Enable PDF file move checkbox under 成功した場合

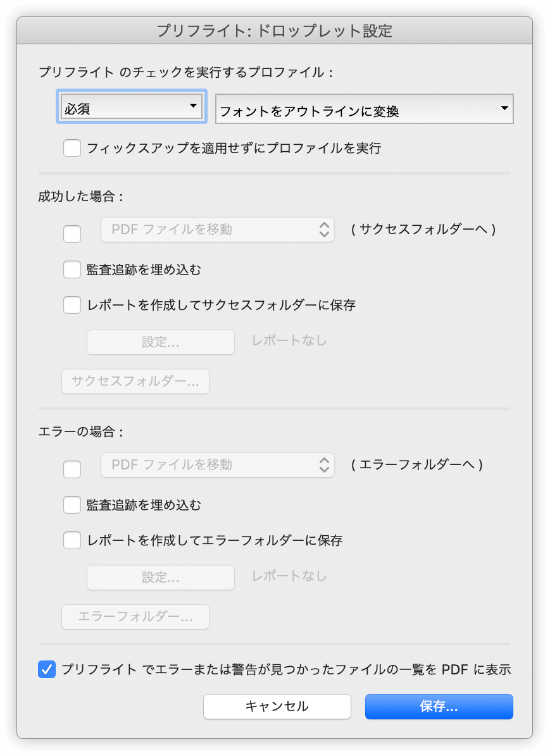point(72,234)
